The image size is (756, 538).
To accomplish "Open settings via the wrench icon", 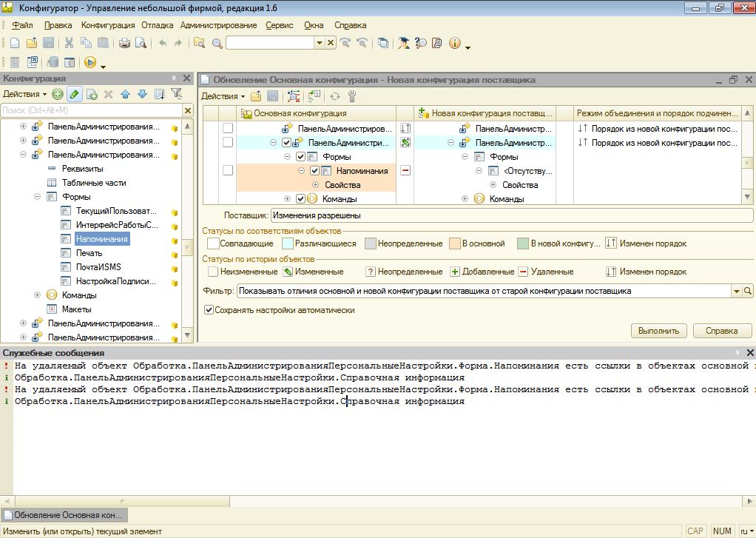I will click(352, 96).
